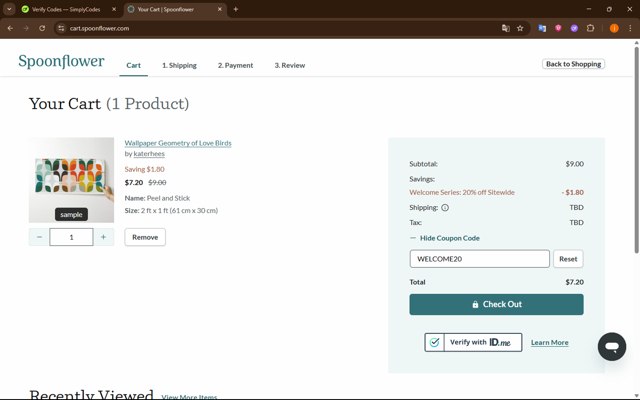Decrease quantity with the minus button

(39, 237)
